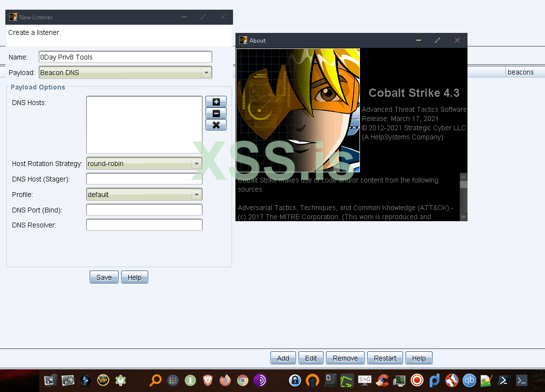The height and width of the screenshot is (392, 545).
Task: Click scroll-up arrow in About credits
Action: click(463, 177)
